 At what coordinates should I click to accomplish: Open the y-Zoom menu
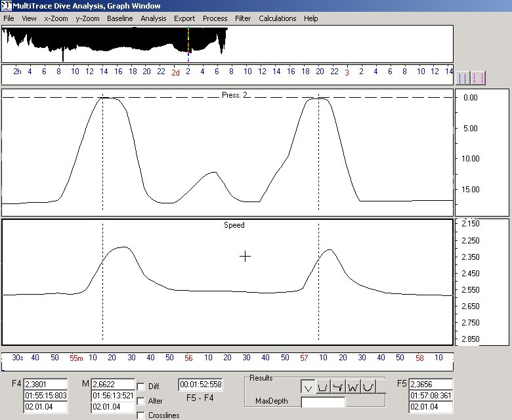(87, 18)
